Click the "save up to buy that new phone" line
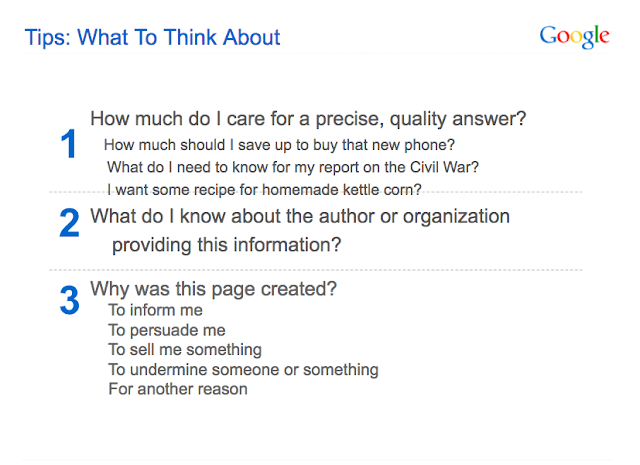This screenshot has height=465, width=640. (279, 144)
